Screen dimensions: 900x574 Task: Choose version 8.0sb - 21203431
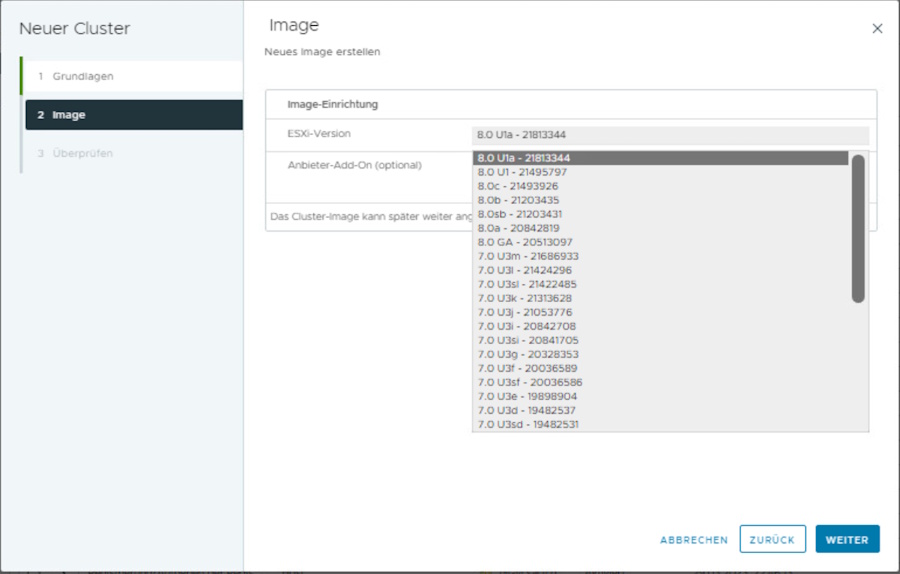(660, 214)
